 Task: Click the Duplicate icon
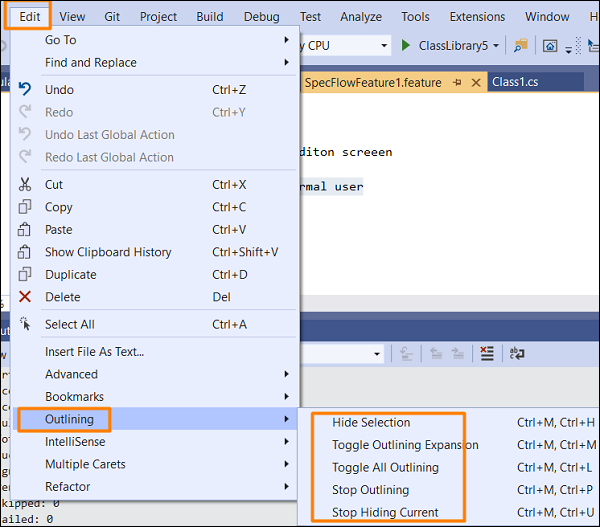[x=25, y=274]
